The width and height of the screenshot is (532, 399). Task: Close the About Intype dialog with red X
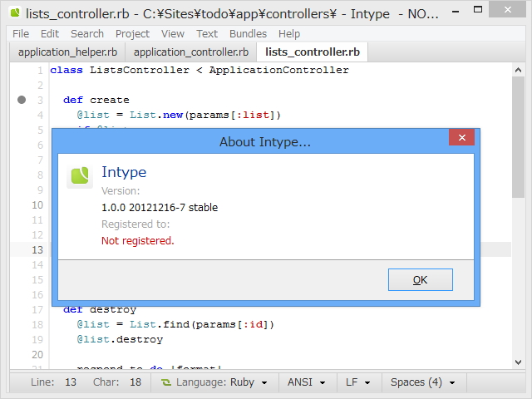tap(461, 137)
